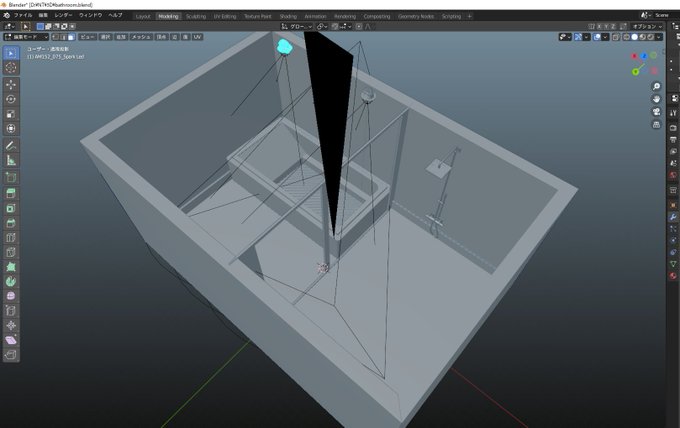Image resolution: width=680 pixels, height=428 pixels.
Task: Open the Tool properties tab icon
Action: pos(673,113)
